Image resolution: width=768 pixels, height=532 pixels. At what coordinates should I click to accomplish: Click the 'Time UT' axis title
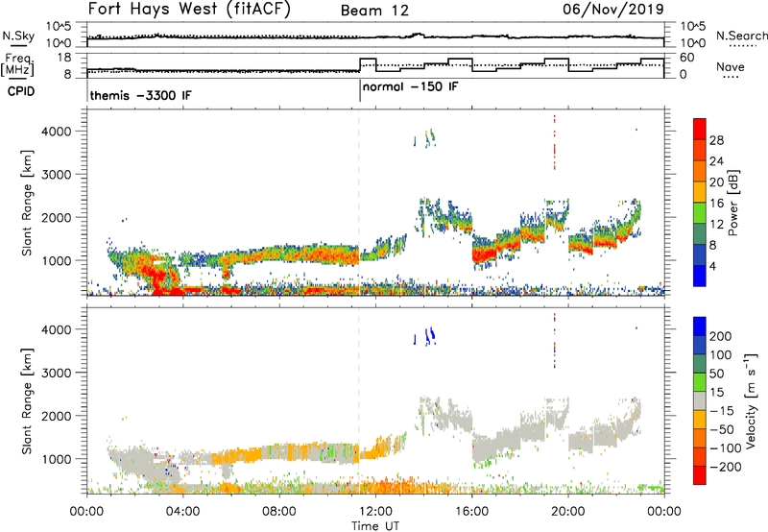click(x=375, y=526)
